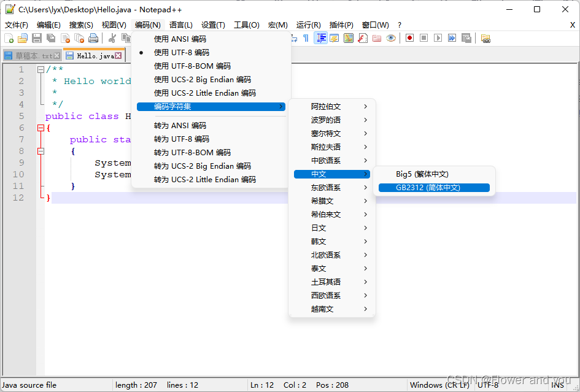Save the current file with the Save icon
This screenshot has width=580, height=392.
click(36, 38)
